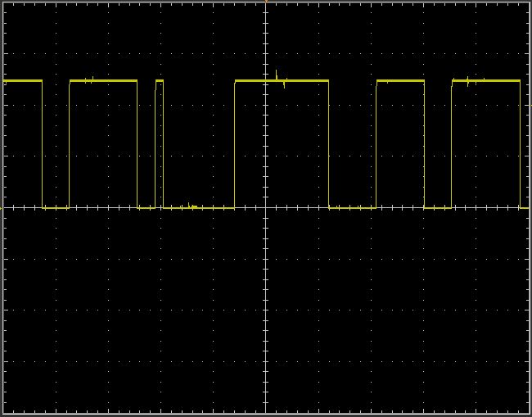This screenshot has height=417, width=532.
Task: Click the small glitch on the last high pulse
Action: (x=467, y=80)
